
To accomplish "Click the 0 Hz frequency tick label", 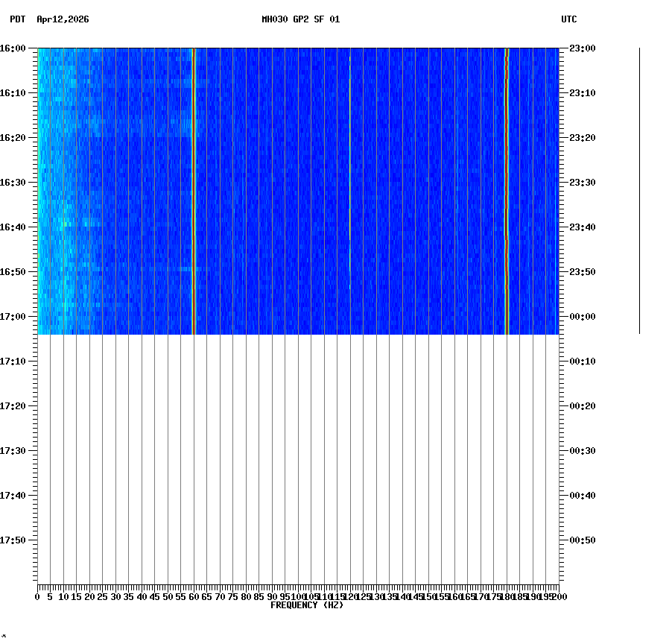I will point(36,596).
